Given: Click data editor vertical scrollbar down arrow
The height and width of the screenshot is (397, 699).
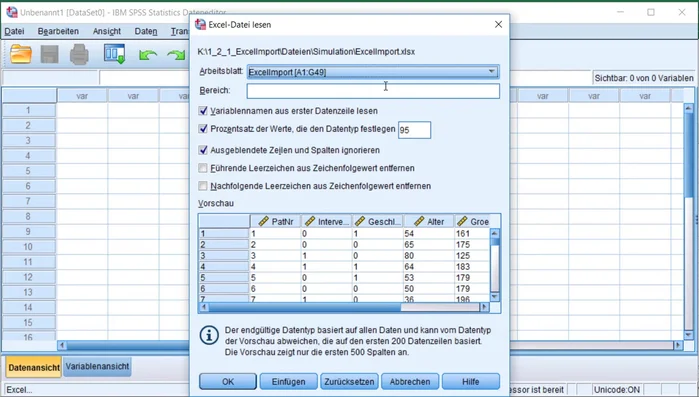Looking at the screenshot, I should click(688, 335).
